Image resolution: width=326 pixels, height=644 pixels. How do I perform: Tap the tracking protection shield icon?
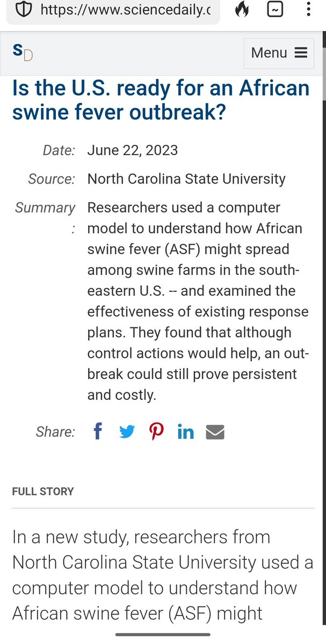pos(25,11)
